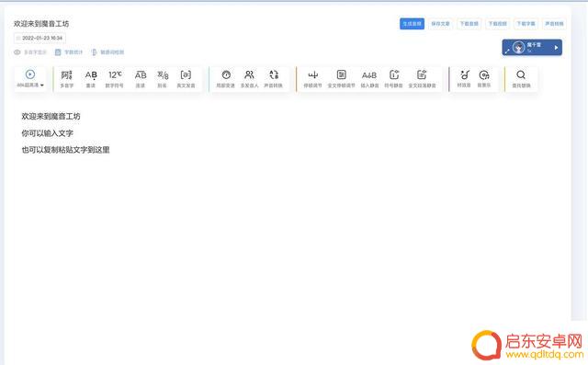The image size is (588, 365).
Task: Open the 连读 overlined AB tool
Action: coord(141,75)
